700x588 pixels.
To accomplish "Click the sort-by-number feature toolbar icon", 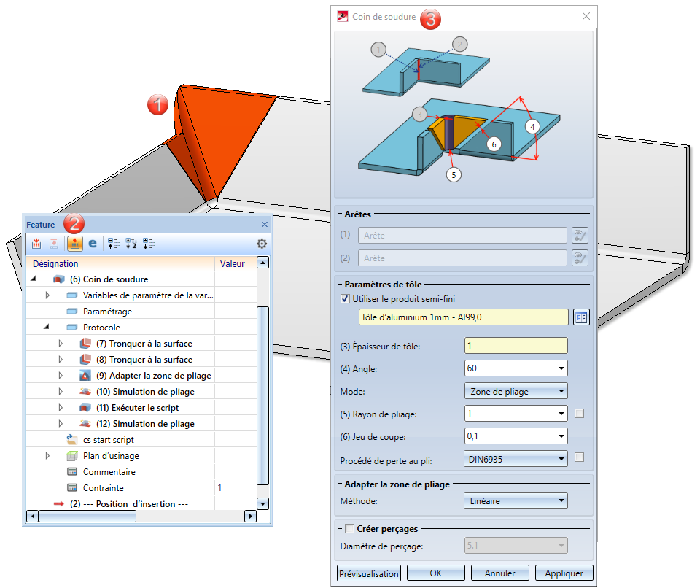I will tap(131, 244).
